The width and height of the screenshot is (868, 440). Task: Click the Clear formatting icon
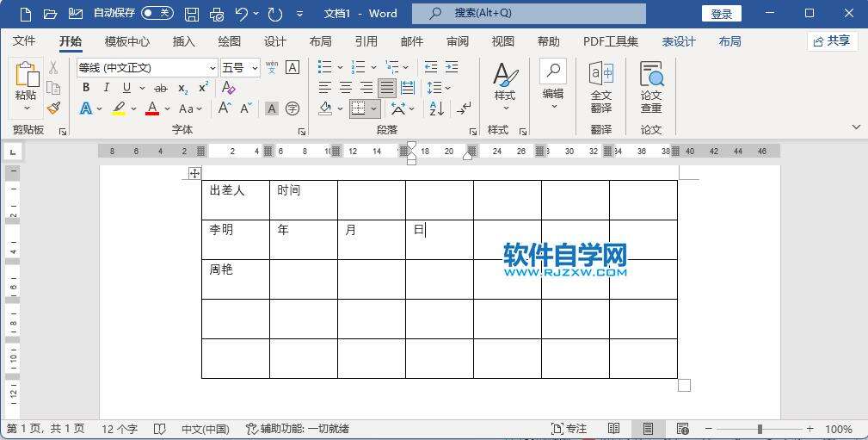click(x=228, y=88)
